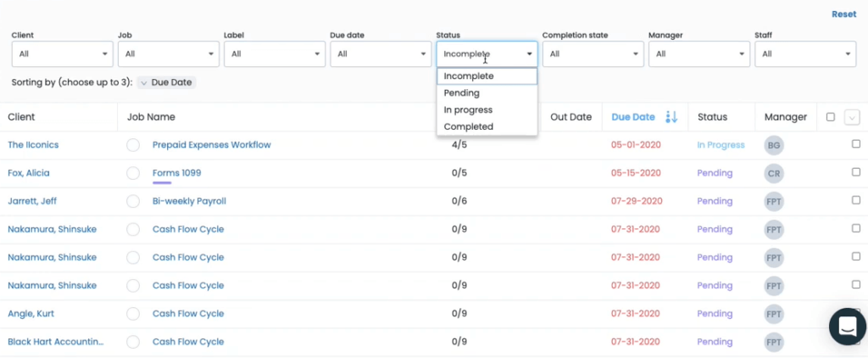Check the box for The Ilconics row
The height and width of the screenshot is (358, 868).
pos(856,143)
